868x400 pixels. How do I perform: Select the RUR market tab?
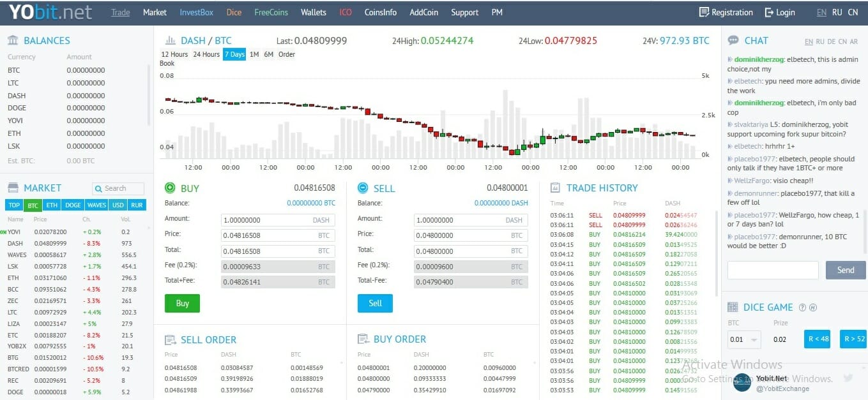coord(137,205)
